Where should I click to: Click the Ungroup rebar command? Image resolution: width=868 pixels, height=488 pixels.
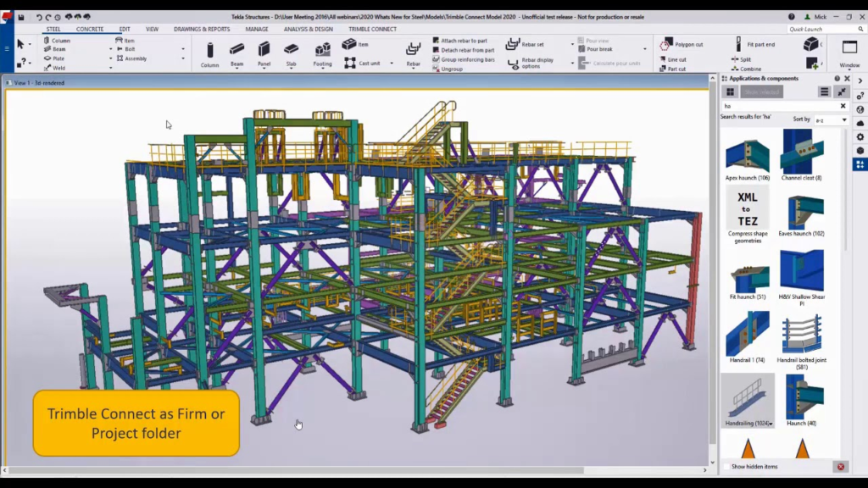(x=448, y=69)
